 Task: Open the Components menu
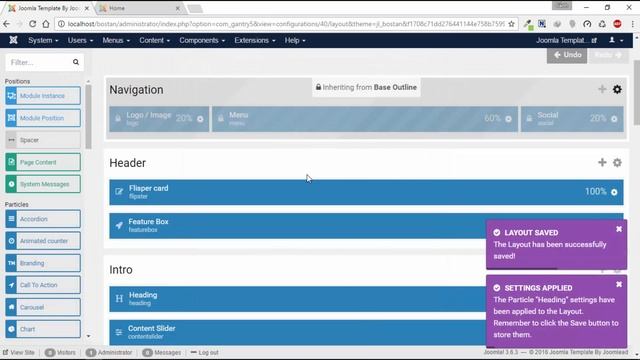202,40
